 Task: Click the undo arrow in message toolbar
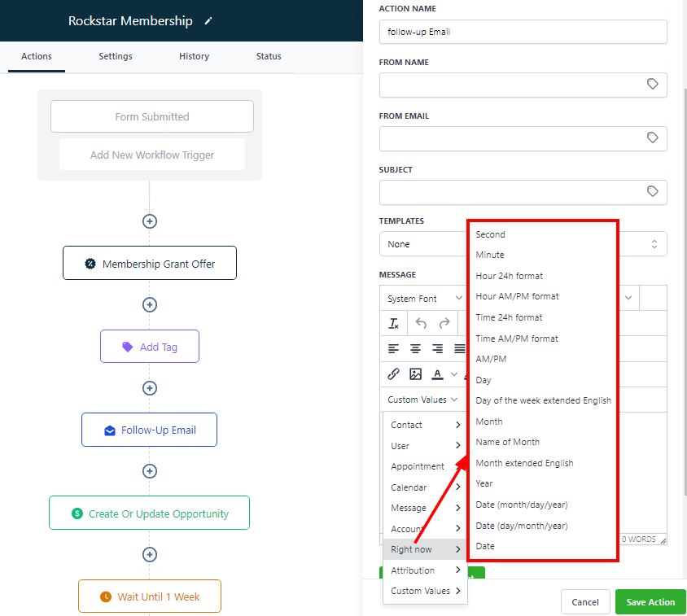[421, 323]
